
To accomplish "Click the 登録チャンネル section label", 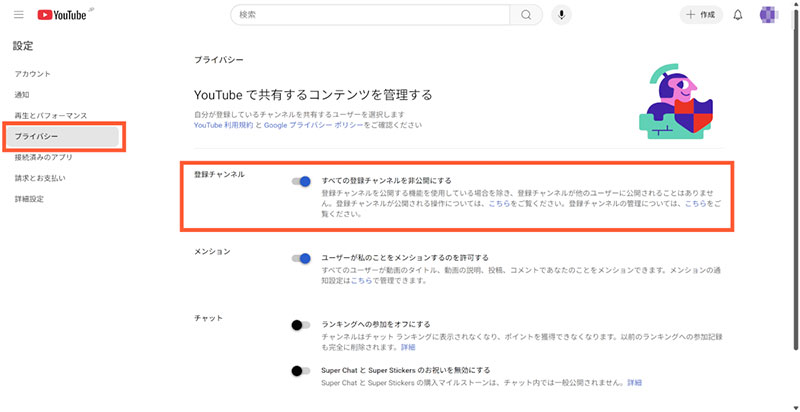I will coord(219,174).
